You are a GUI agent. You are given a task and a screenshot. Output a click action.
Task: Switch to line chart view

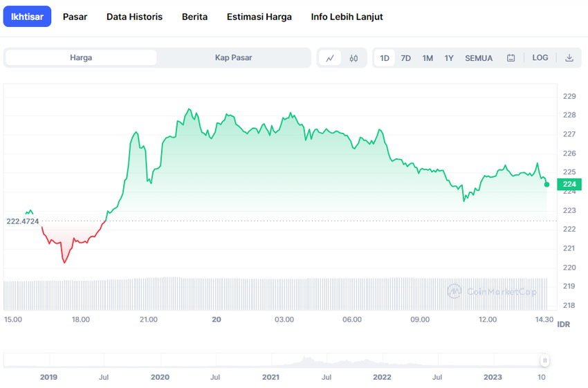tap(330, 58)
